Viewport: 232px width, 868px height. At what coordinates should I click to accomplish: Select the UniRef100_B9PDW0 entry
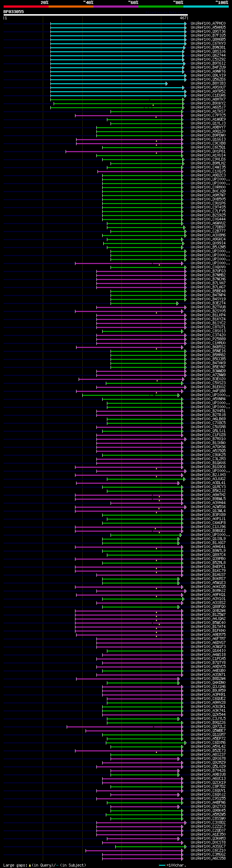pyautogui.click(x=208, y=135)
